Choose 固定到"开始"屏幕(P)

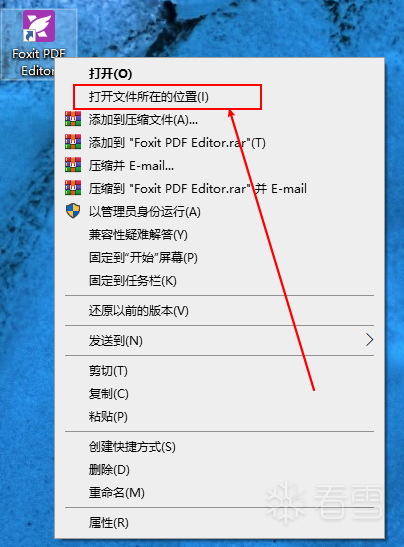pyautogui.click(x=219, y=258)
